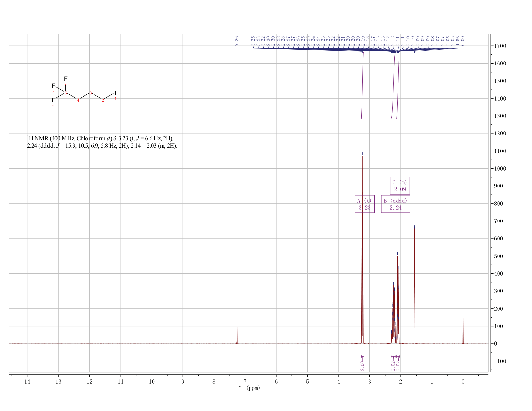Click the 7.26 peak label at top

pyautogui.click(x=237, y=41)
